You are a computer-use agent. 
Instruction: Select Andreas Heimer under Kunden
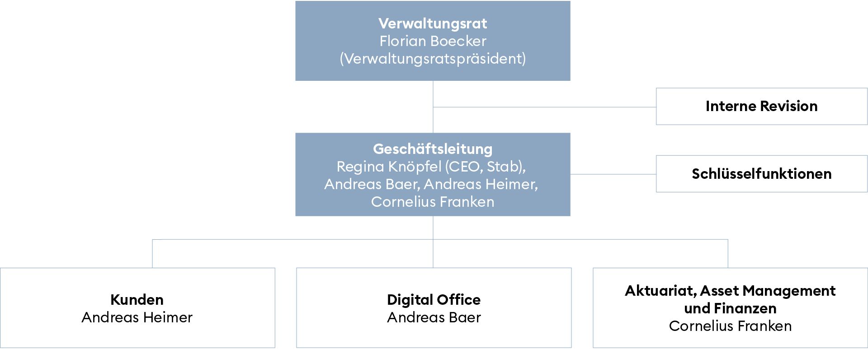[x=137, y=317]
